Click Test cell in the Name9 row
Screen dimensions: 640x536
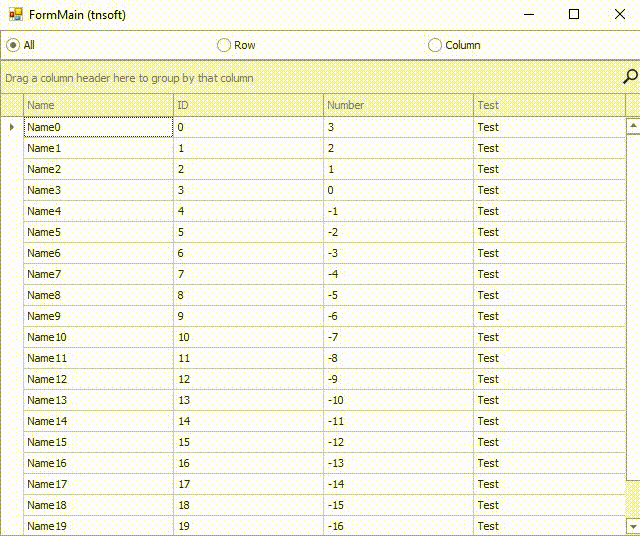[549, 316]
